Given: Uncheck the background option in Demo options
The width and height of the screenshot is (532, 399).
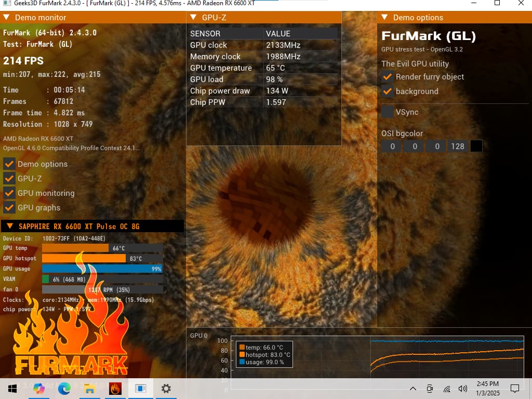Looking at the screenshot, I should pyautogui.click(x=387, y=91).
